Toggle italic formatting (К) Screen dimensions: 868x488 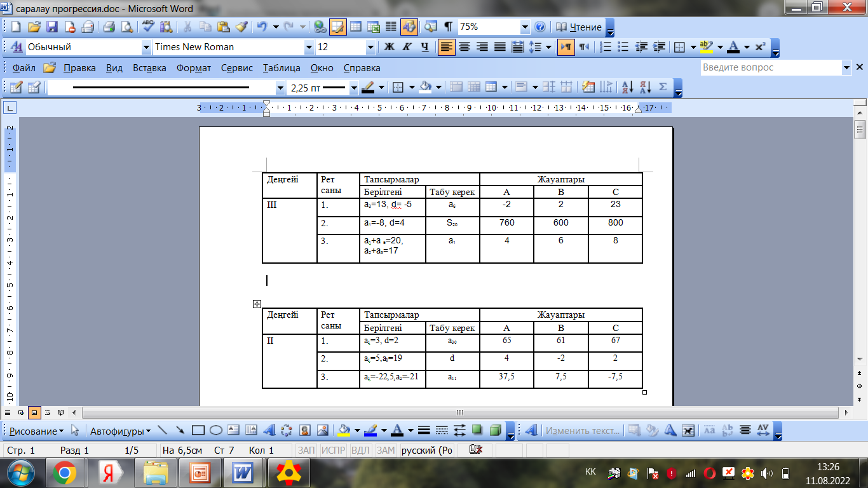407,47
